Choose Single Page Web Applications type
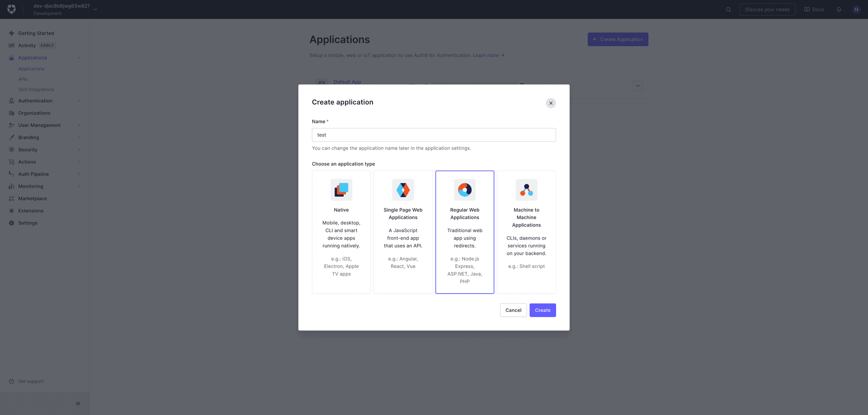The height and width of the screenshot is (415, 868). tap(403, 232)
